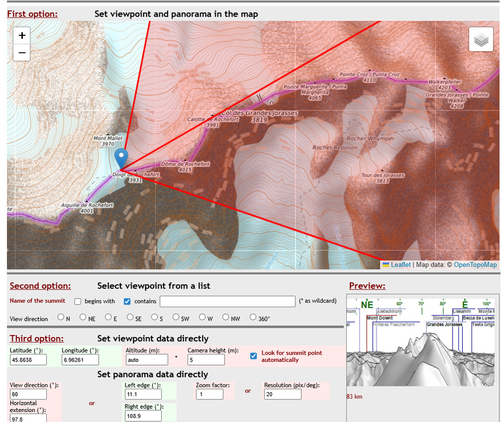Uncheck the 'contains' checkbox

pyautogui.click(x=127, y=302)
